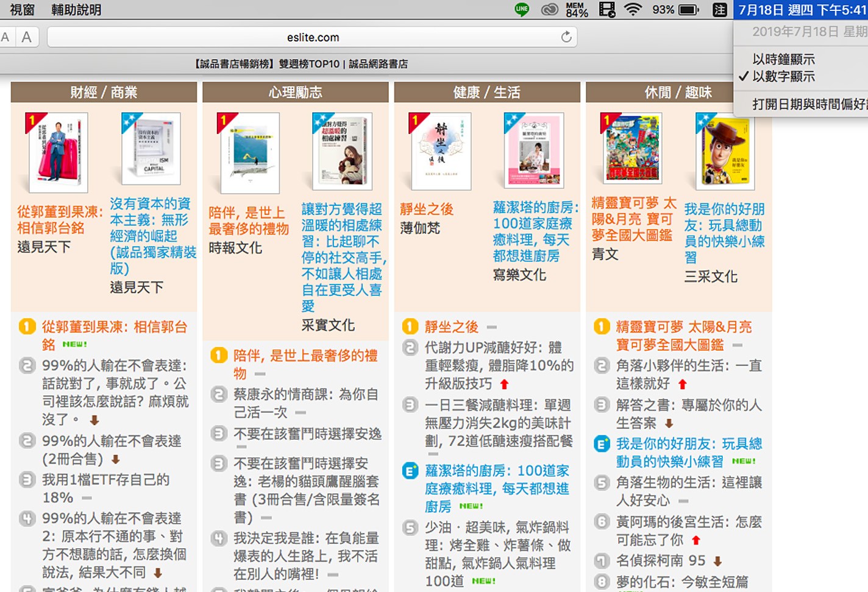Click blue E badge beside 蘿潔塔的廚房 list entry

pos(410,471)
